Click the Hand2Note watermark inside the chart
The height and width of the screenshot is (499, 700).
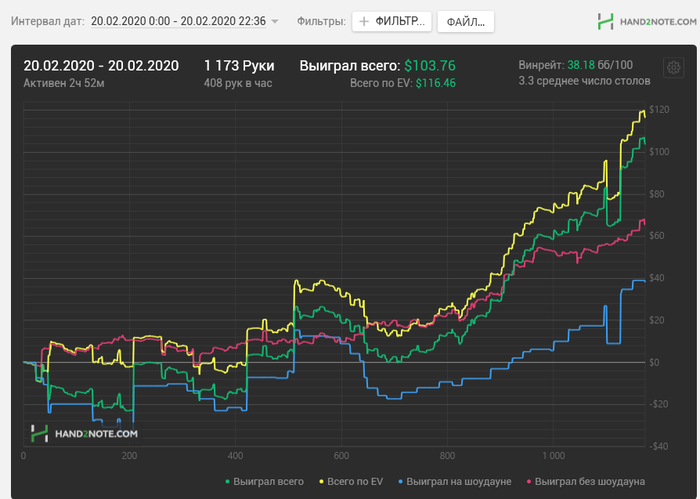[84, 433]
